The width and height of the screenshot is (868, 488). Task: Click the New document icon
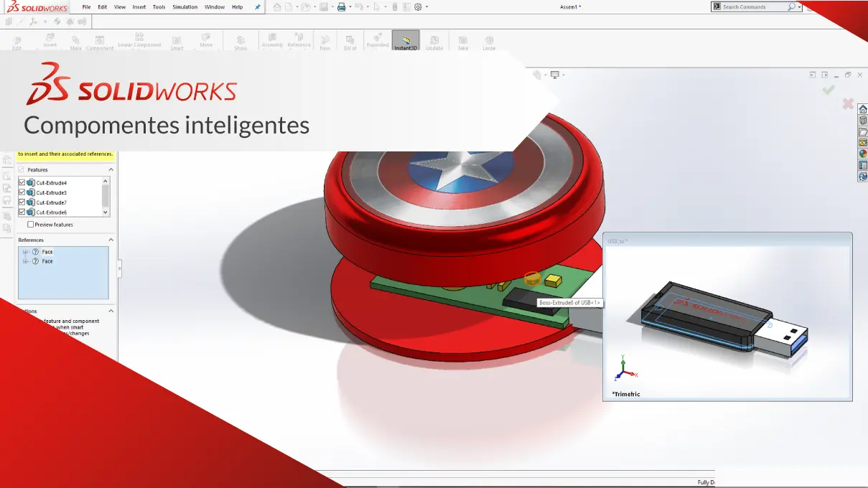point(288,7)
